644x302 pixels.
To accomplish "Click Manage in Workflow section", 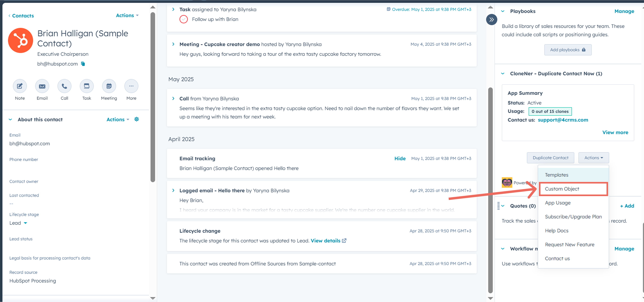I will [624, 249].
